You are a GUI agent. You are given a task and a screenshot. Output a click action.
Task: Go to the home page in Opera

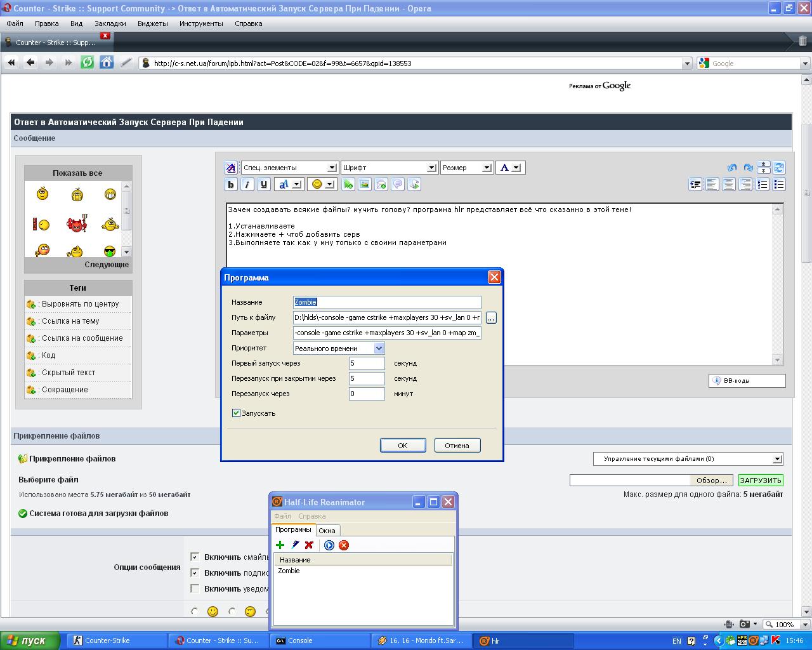click(107, 63)
